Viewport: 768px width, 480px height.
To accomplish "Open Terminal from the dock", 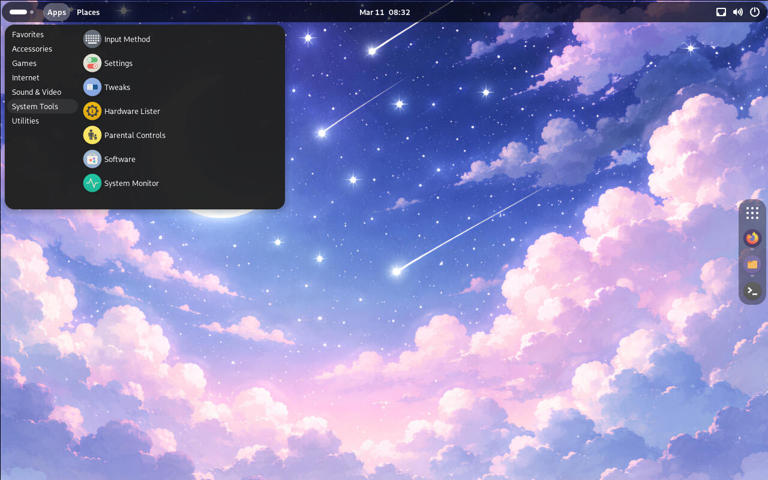I will 752,291.
